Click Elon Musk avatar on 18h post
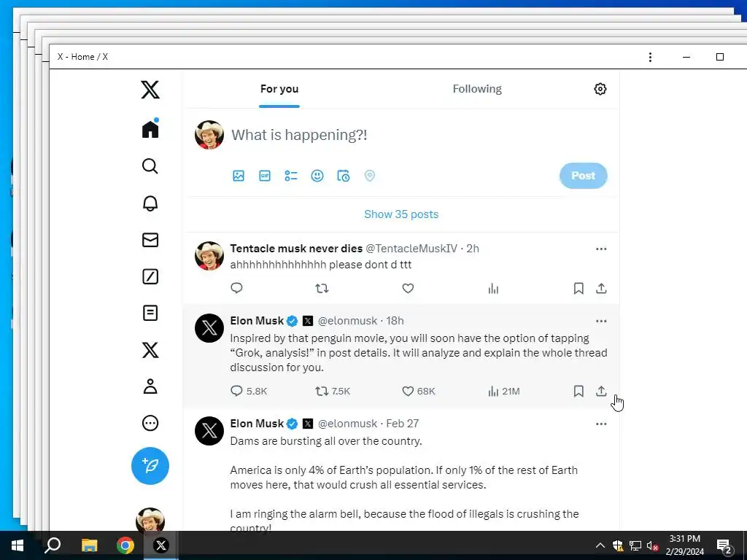Screen dimensions: 747x560 pos(209,328)
